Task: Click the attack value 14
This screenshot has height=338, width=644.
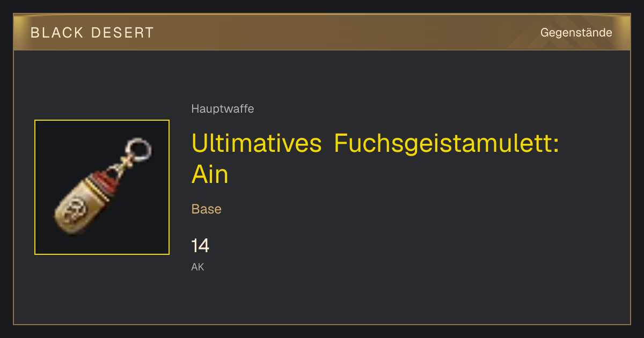Action: point(200,246)
